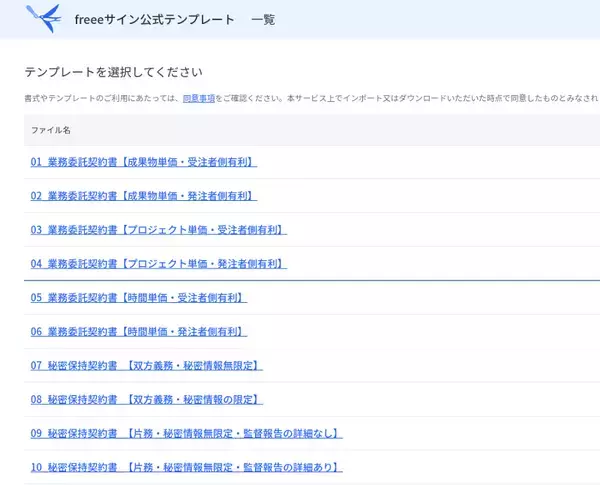The width and height of the screenshot is (600, 485).
Task: Click the freeeサイン公式テンプレート header title
Action: click(155, 20)
